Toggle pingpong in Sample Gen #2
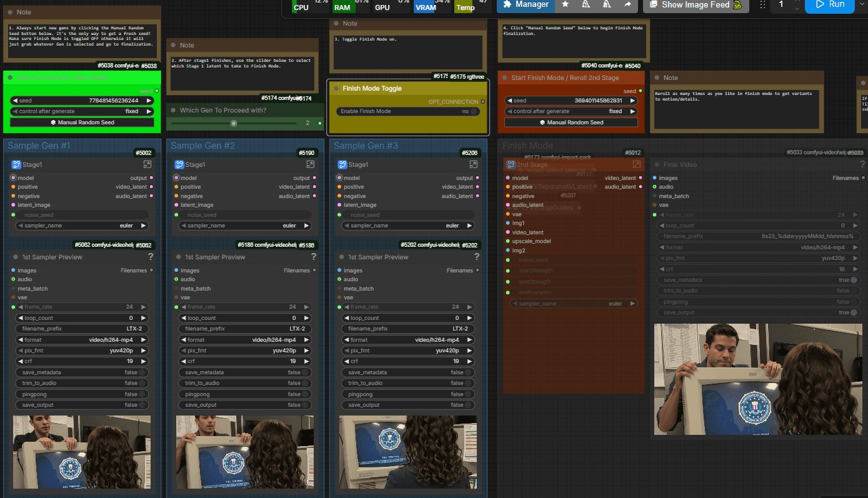 click(306, 394)
